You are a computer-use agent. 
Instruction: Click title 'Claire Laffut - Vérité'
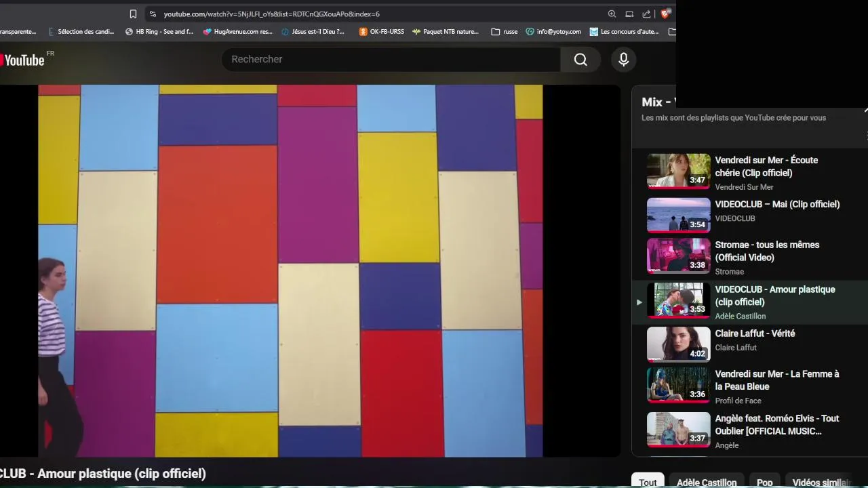[755, 333]
